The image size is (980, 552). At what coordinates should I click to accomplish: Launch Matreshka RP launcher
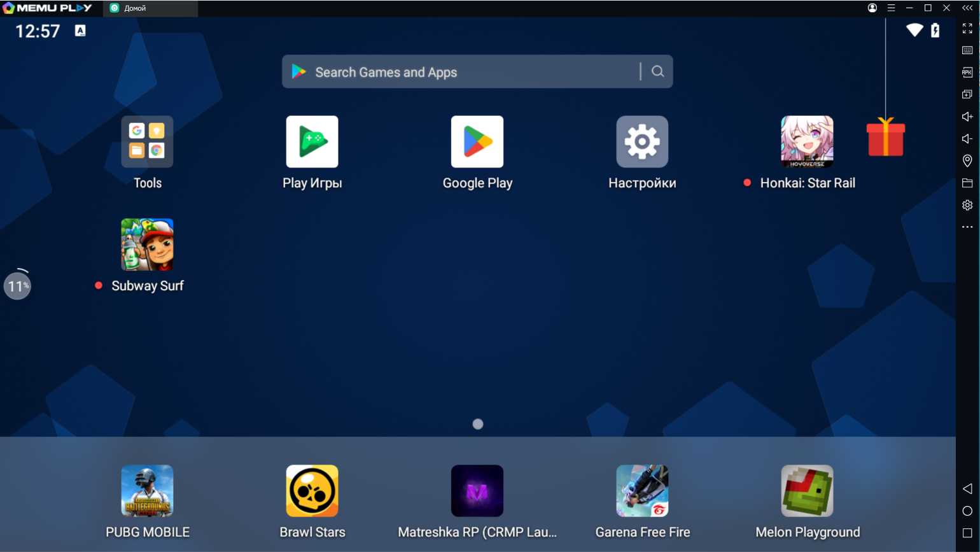click(x=477, y=491)
